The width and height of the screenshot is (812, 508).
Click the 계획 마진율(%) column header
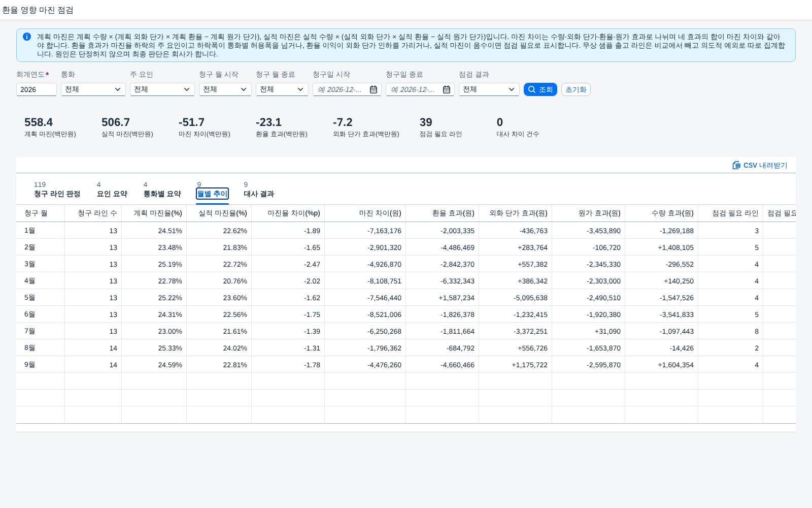154,213
